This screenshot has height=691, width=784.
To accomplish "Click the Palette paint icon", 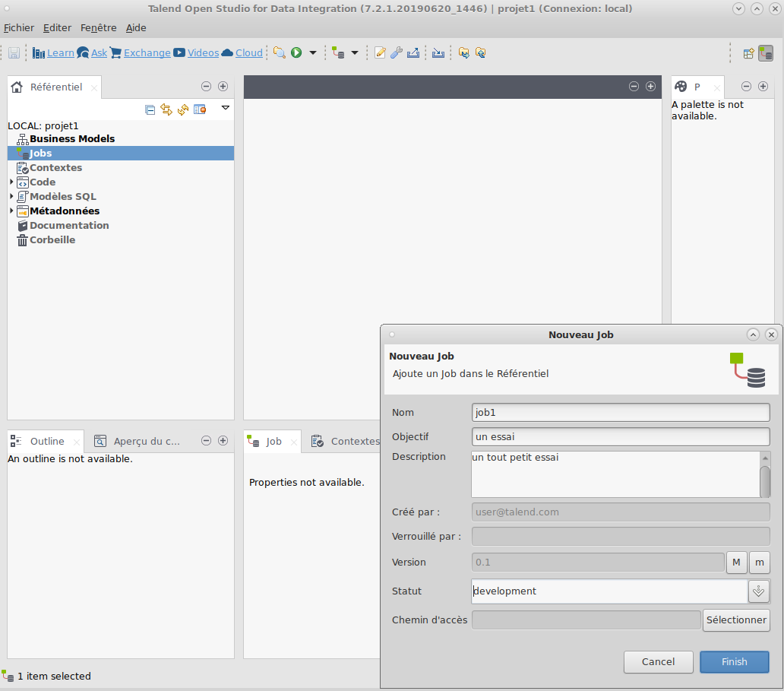I will 681,87.
